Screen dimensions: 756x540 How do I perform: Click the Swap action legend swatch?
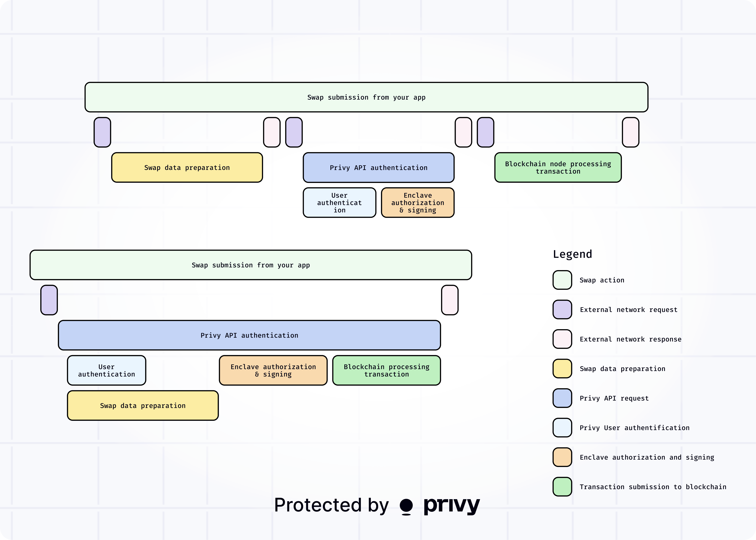tap(562, 280)
